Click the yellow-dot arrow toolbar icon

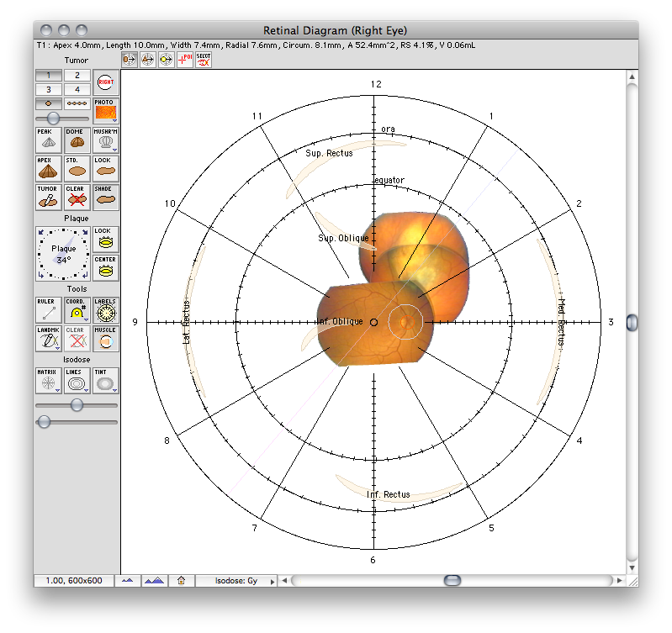coord(166,60)
